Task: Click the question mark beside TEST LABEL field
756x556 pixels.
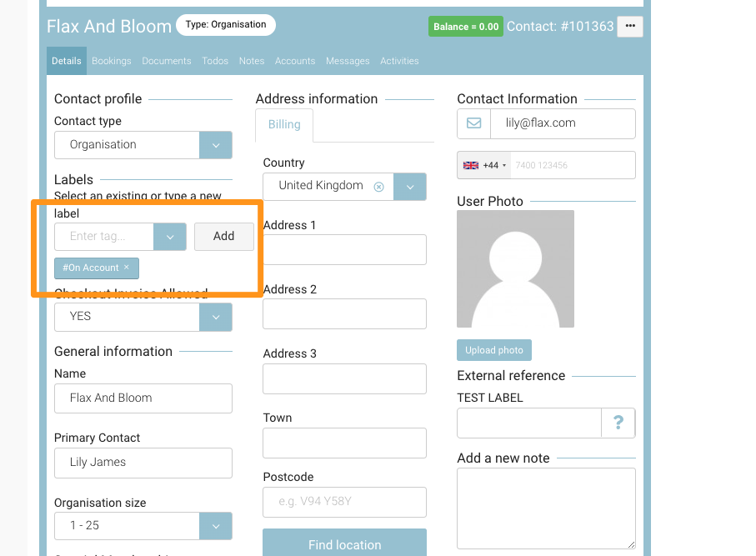Action: point(618,423)
